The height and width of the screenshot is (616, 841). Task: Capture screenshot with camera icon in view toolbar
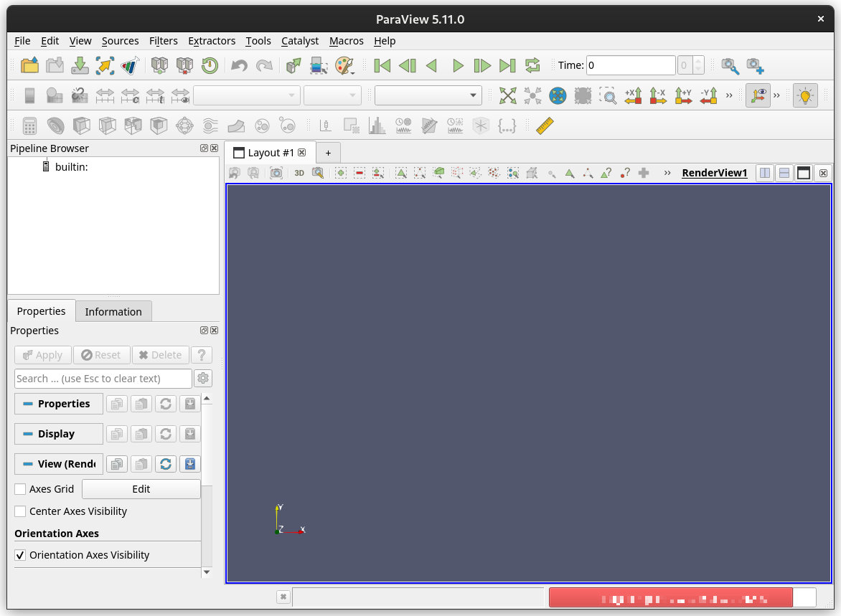click(276, 173)
